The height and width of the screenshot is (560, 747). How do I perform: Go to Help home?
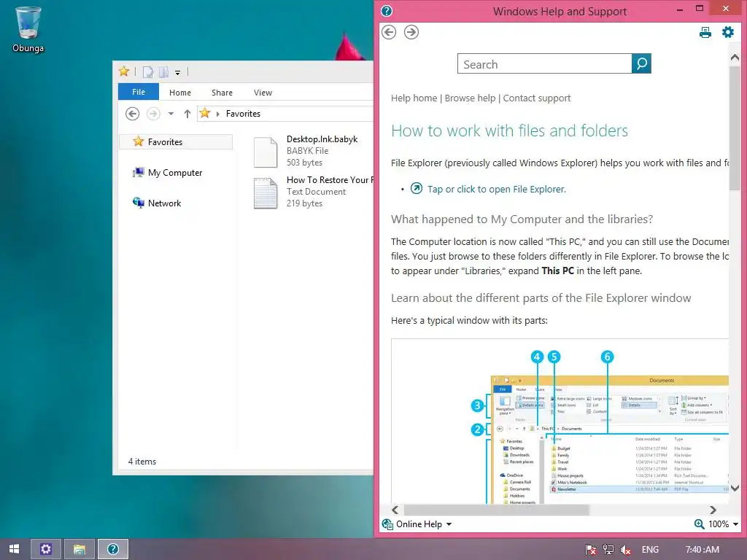(414, 98)
